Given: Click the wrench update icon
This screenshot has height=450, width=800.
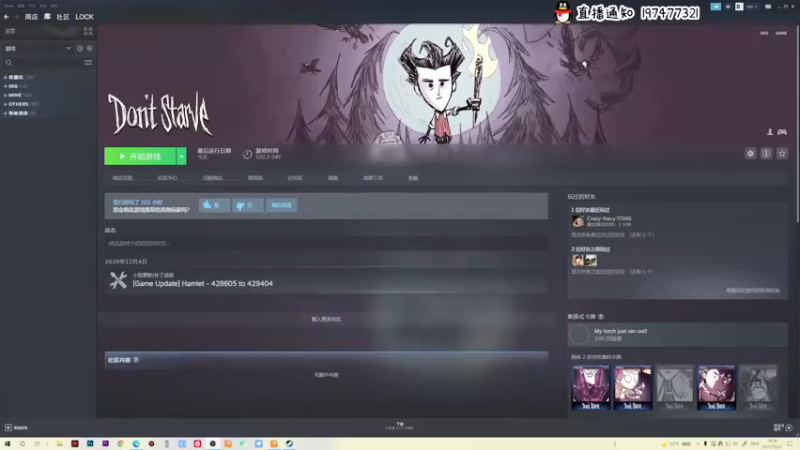Looking at the screenshot, I should (118, 280).
